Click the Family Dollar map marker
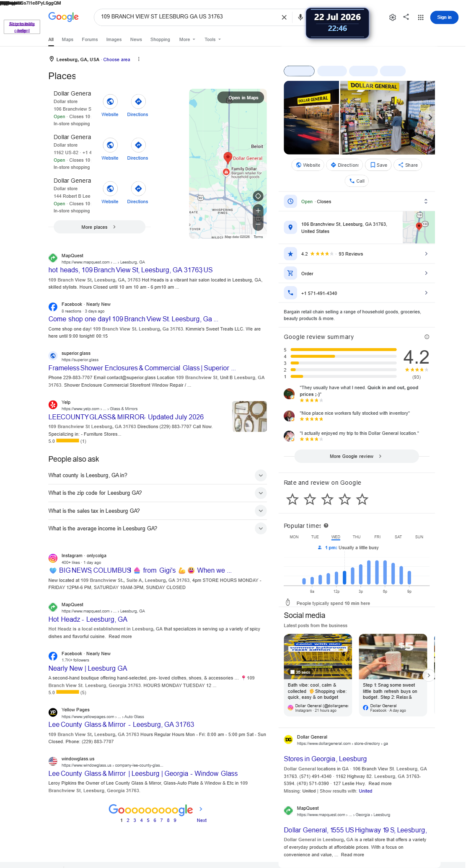 (226, 172)
